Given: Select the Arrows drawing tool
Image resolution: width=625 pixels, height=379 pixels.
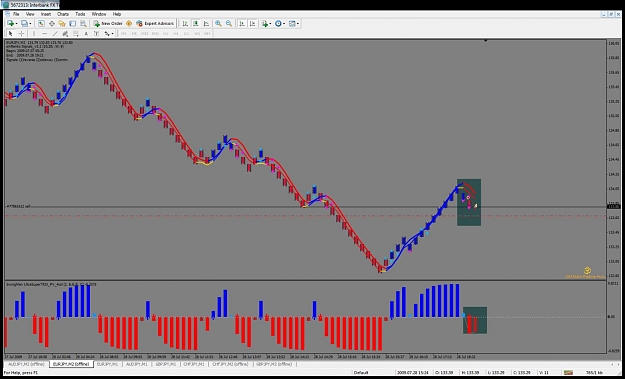Looking at the screenshot, I should coord(107,33).
